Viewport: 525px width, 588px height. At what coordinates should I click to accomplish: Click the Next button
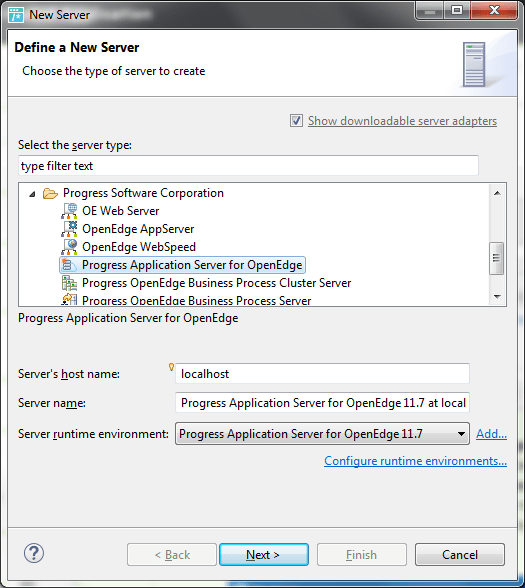coord(264,554)
